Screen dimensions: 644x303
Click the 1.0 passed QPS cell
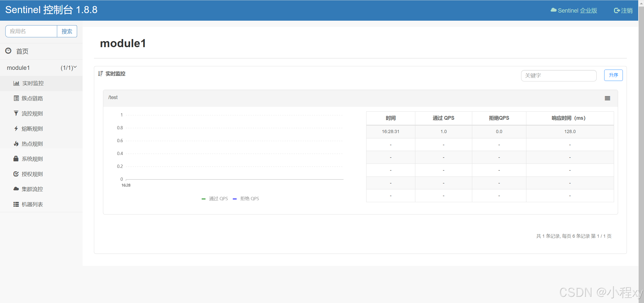point(444,132)
